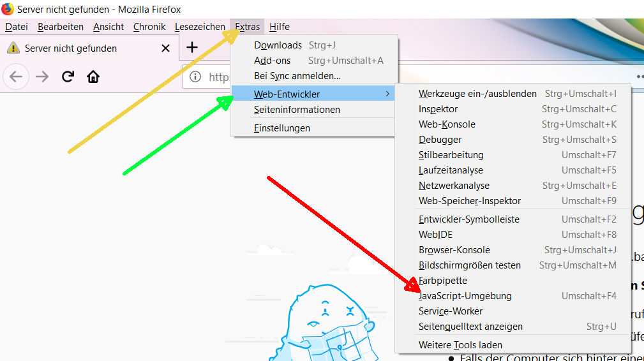
Task: Select Downloads from Extras menu
Action: click(314, 45)
